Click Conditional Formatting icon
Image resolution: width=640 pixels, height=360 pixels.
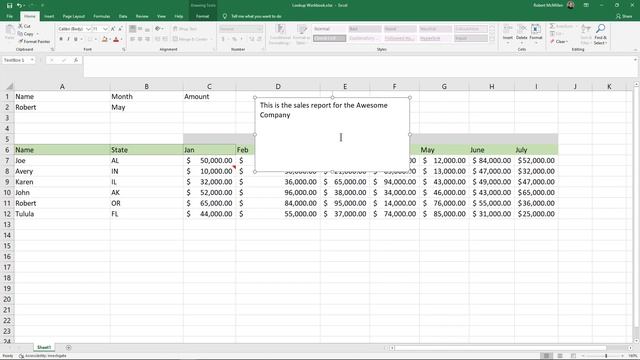click(280, 29)
